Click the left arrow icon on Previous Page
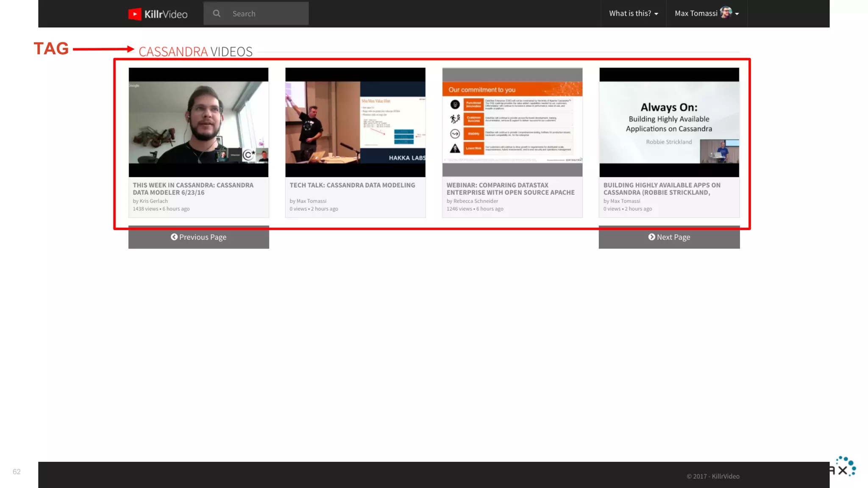Viewport: 868px width, 488px height. coord(174,237)
